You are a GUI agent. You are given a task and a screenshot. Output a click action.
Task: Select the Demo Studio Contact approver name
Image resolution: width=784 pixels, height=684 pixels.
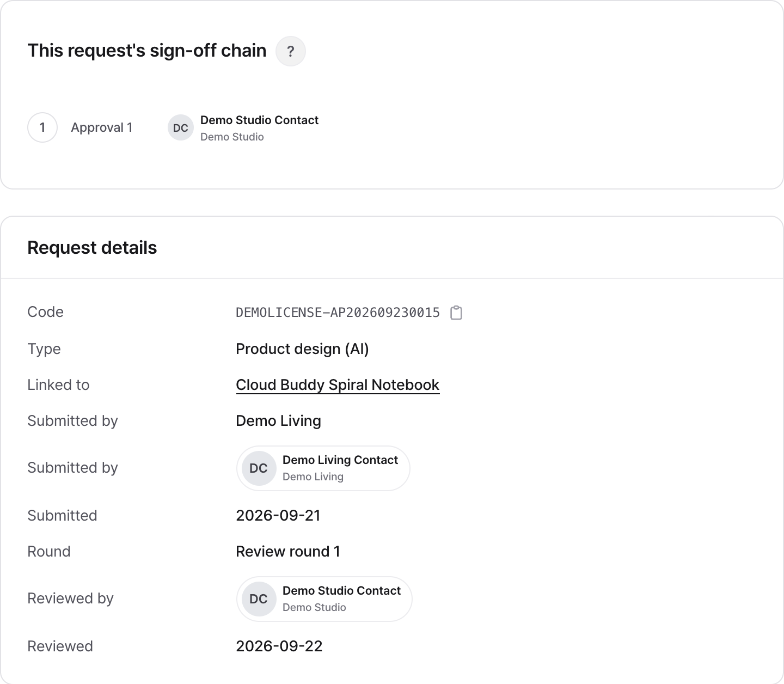pyautogui.click(x=259, y=120)
